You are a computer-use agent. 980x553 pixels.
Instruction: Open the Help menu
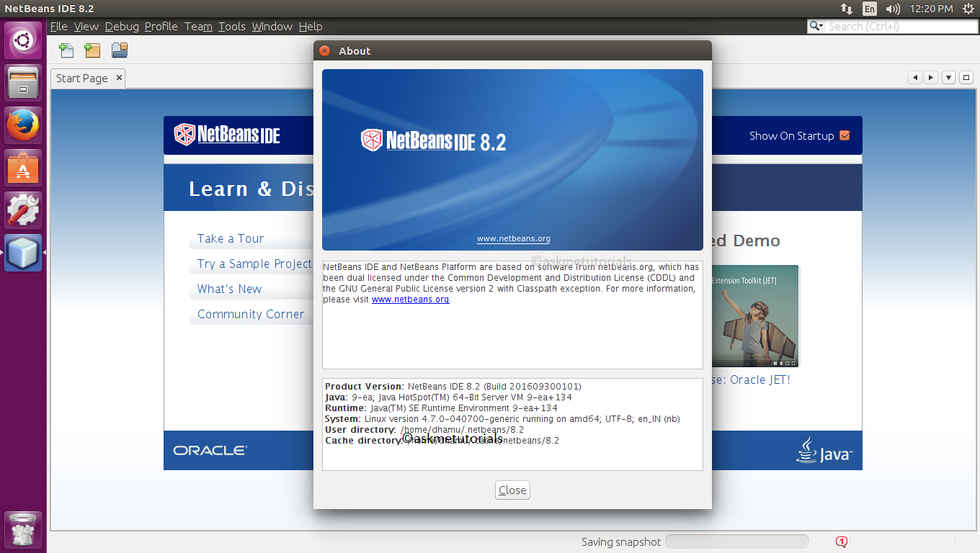pyautogui.click(x=311, y=27)
